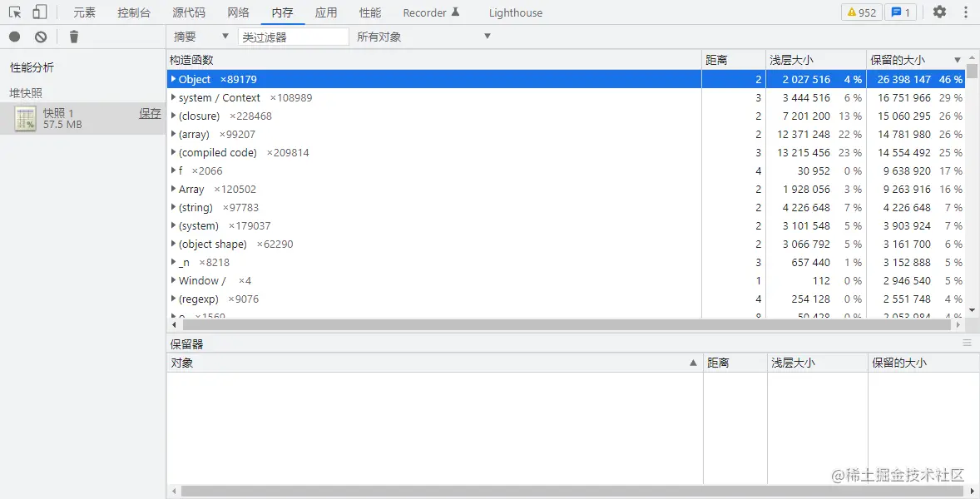
Task: Open the Lighthouse tab
Action: click(516, 12)
